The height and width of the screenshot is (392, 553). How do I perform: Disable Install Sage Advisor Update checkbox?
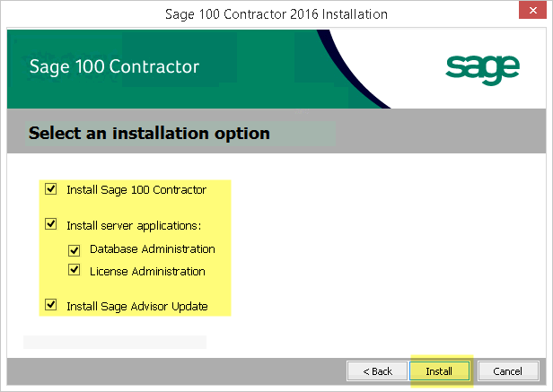click(x=51, y=304)
